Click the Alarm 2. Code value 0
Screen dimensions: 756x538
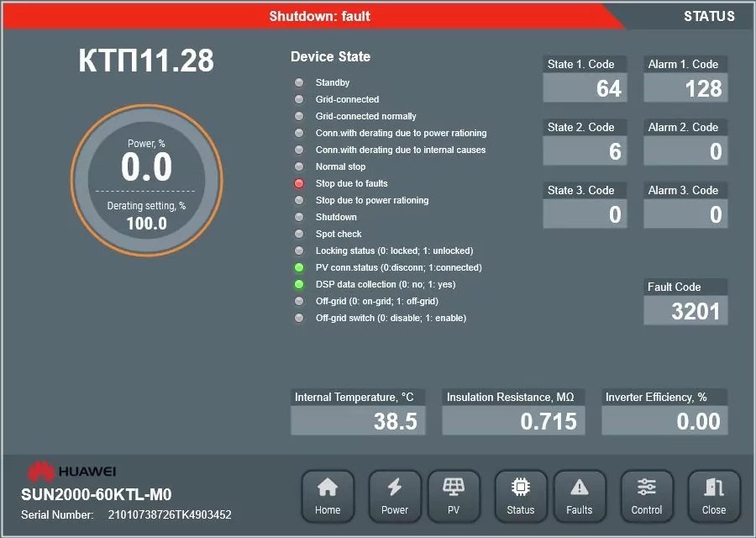tap(685, 151)
